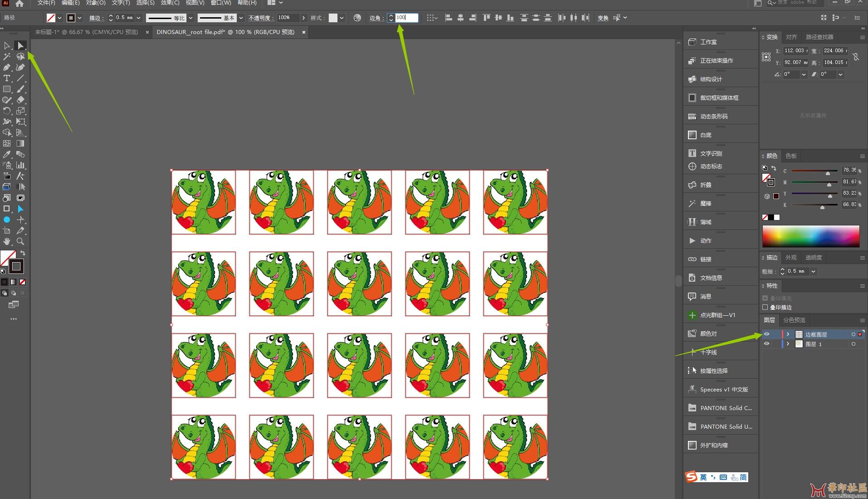Screen dimensions: 868x499
Task: Select the Gradient tool
Action: tap(20, 143)
